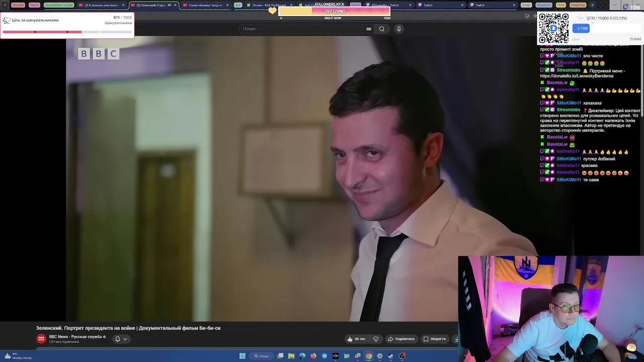Click the BBC News channel avatar
Viewport: 644px width, 362px height.
click(41, 339)
